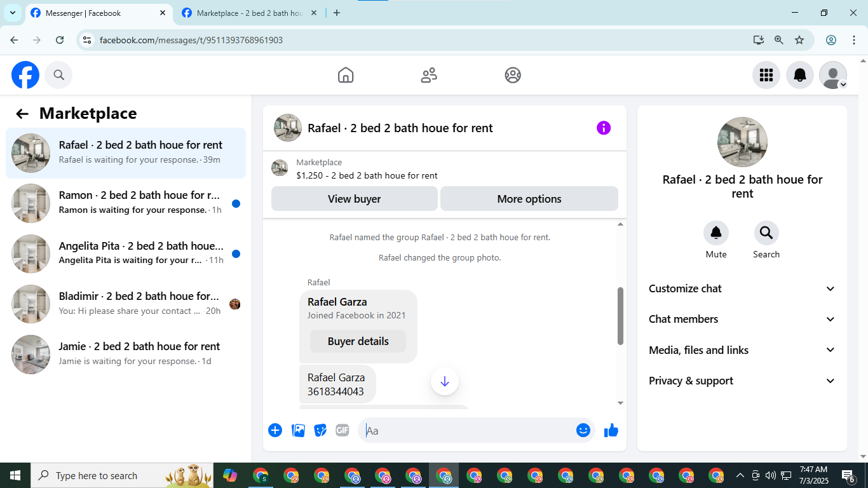Open the notifications bell in header
This screenshot has width=868, height=488.
tap(800, 75)
